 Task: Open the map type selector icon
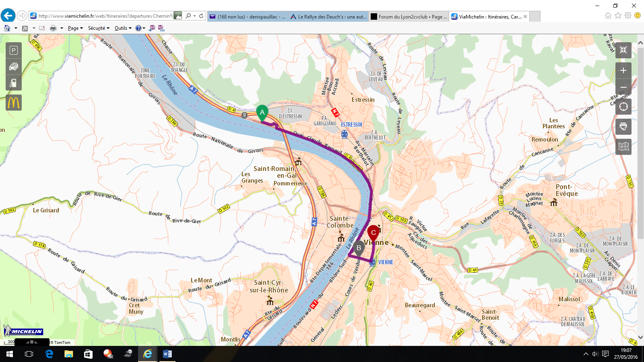(623, 147)
